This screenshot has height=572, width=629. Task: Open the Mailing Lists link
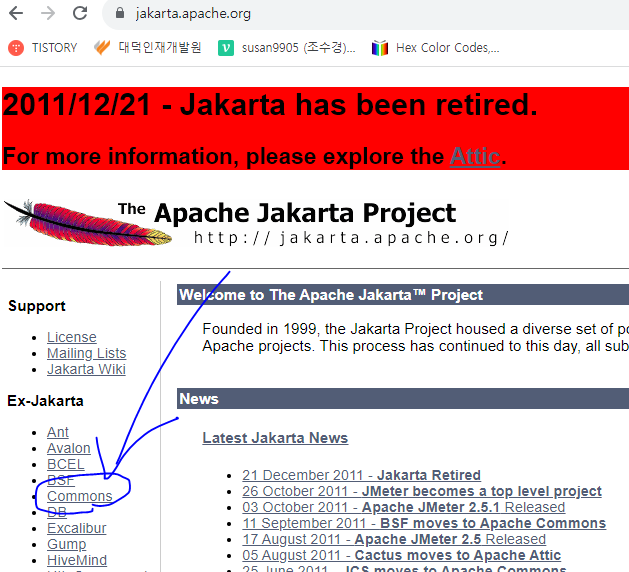point(86,353)
